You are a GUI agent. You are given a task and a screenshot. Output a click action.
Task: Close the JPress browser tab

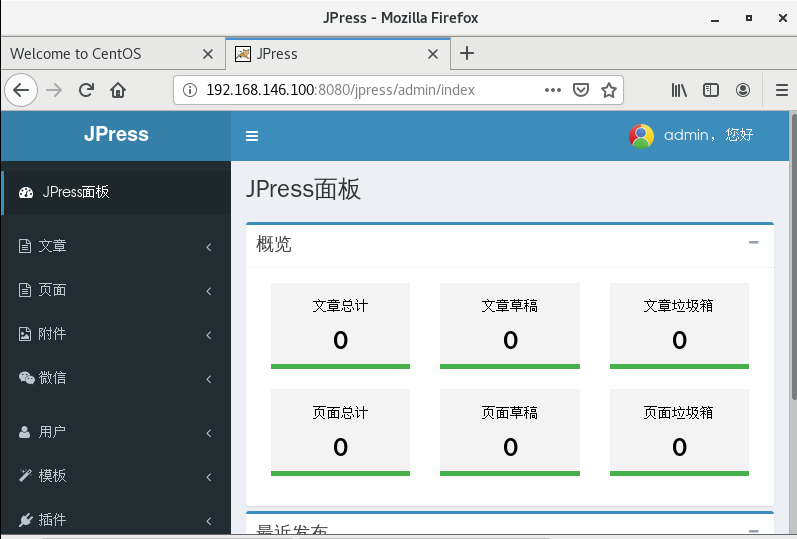(x=433, y=54)
